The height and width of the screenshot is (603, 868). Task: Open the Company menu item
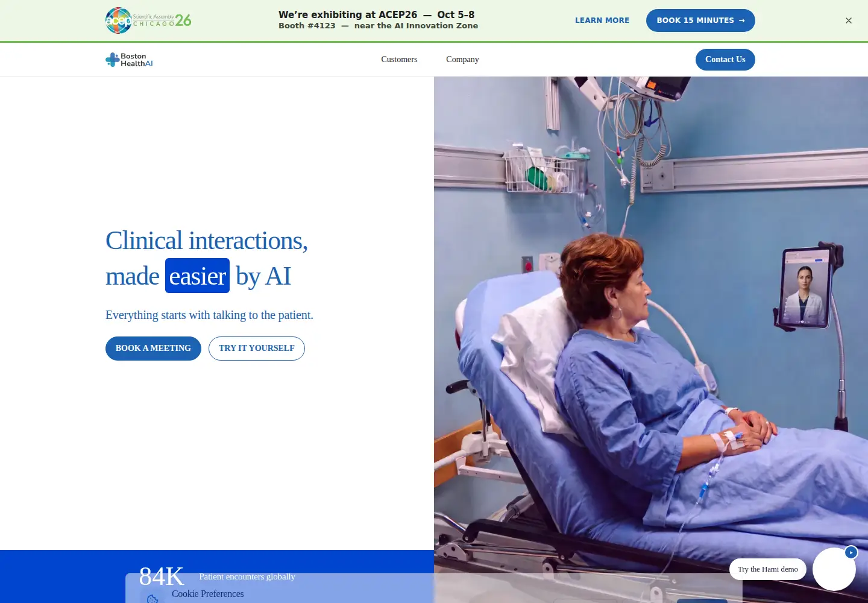click(462, 59)
